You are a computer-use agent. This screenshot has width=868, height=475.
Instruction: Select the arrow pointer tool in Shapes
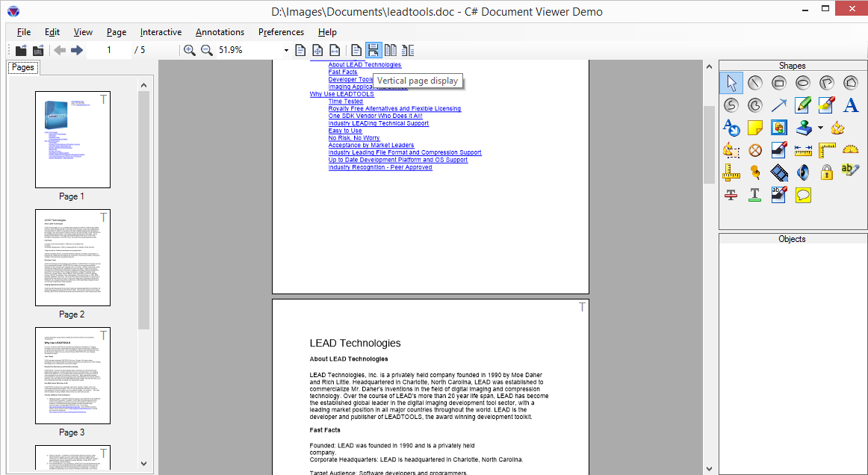coord(731,83)
